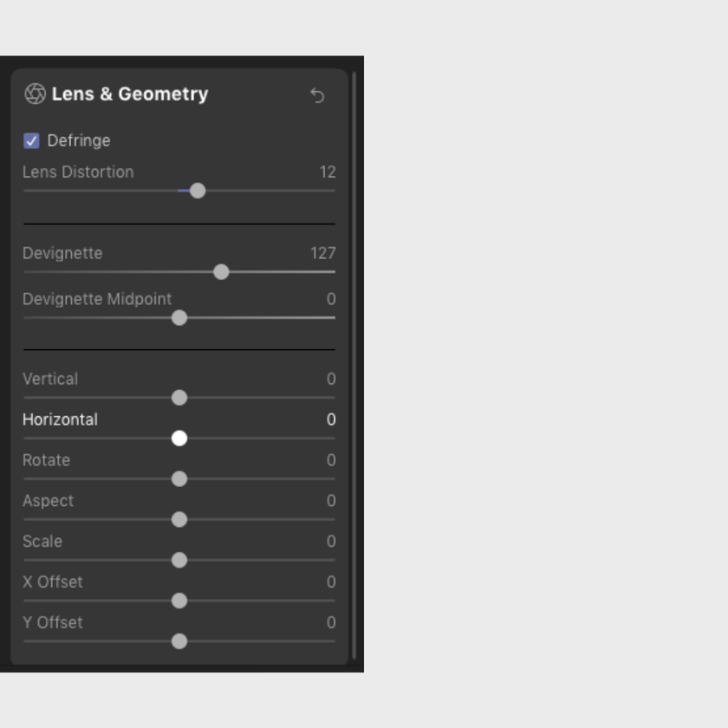Collapse the Lens & Geometry panel title
This screenshot has height=728, width=728.
pyautogui.click(x=130, y=94)
